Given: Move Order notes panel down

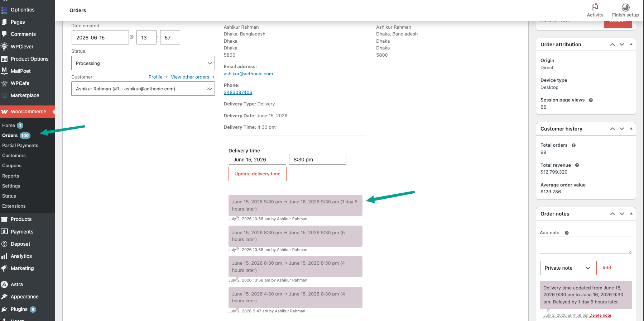Looking at the screenshot, I should [622, 214].
